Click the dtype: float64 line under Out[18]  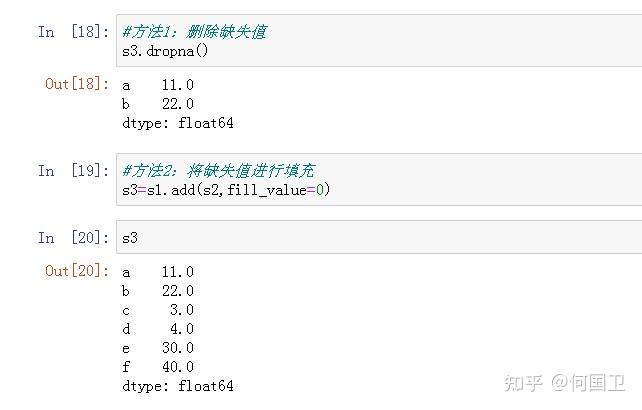point(177,123)
